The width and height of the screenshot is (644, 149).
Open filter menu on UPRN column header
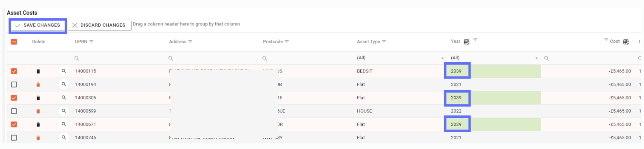pyautogui.click(x=91, y=42)
